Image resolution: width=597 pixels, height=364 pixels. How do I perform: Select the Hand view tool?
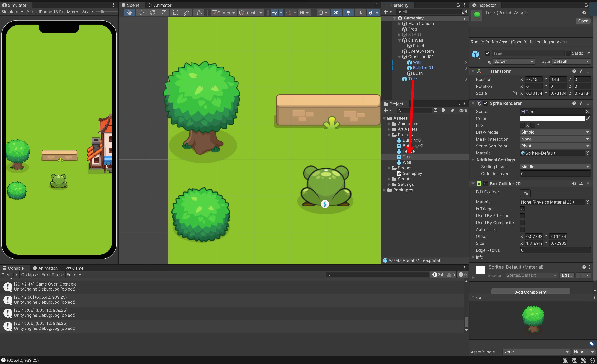(x=130, y=13)
